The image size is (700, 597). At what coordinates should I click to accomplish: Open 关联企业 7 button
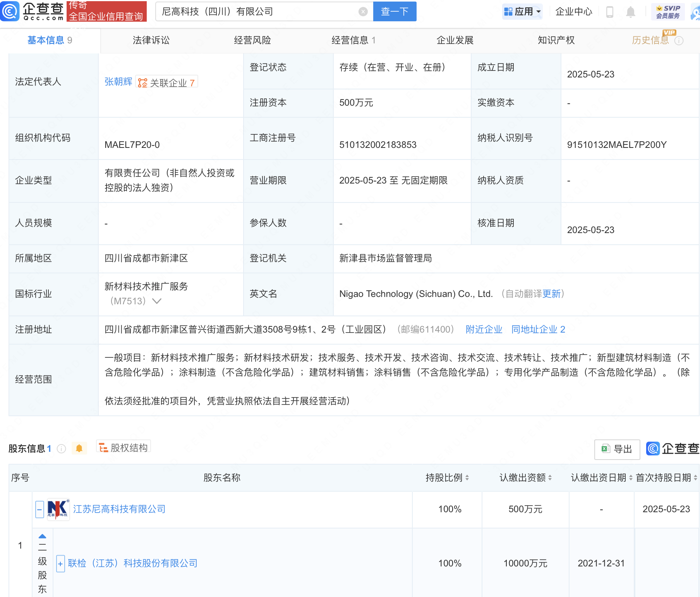167,82
